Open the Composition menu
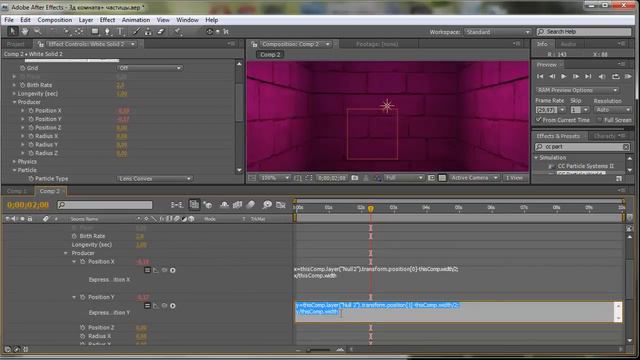The height and width of the screenshot is (360, 640). point(55,20)
